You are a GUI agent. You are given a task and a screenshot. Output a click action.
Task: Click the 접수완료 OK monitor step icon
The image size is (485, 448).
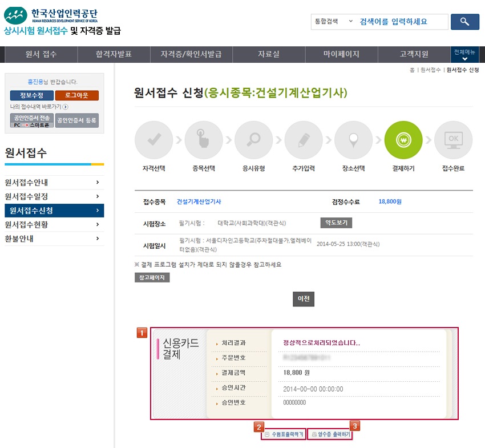click(x=453, y=140)
